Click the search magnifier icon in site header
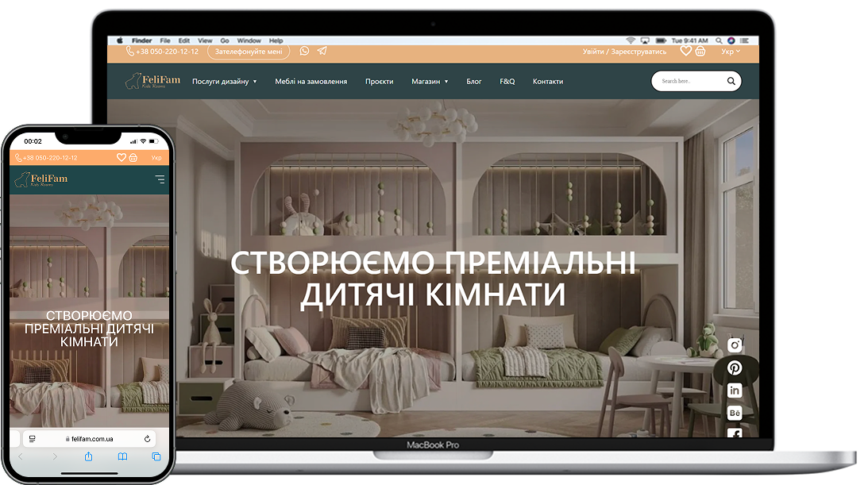868x485 pixels. point(731,81)
